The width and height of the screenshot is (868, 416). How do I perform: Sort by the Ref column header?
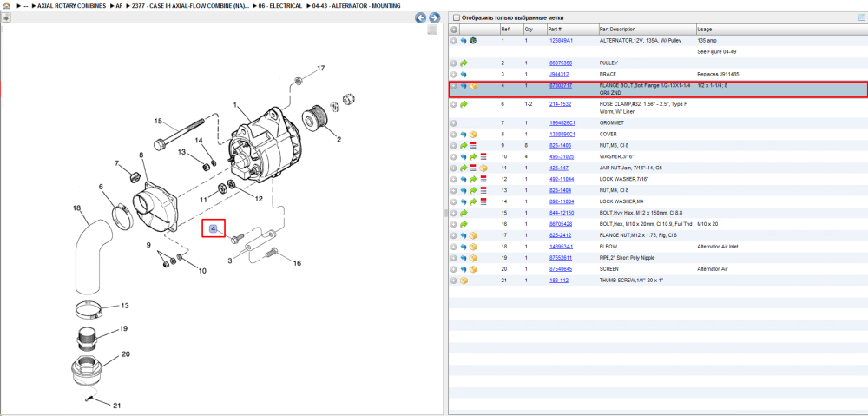[510, 30]
